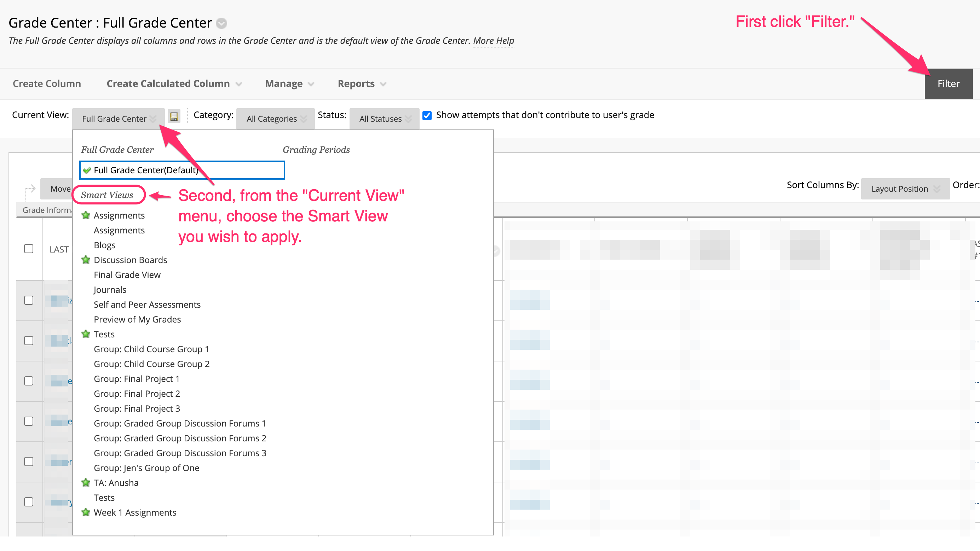Select the TA: Anusha smart view
The image size is (980, 551).
tap(116, 483)
